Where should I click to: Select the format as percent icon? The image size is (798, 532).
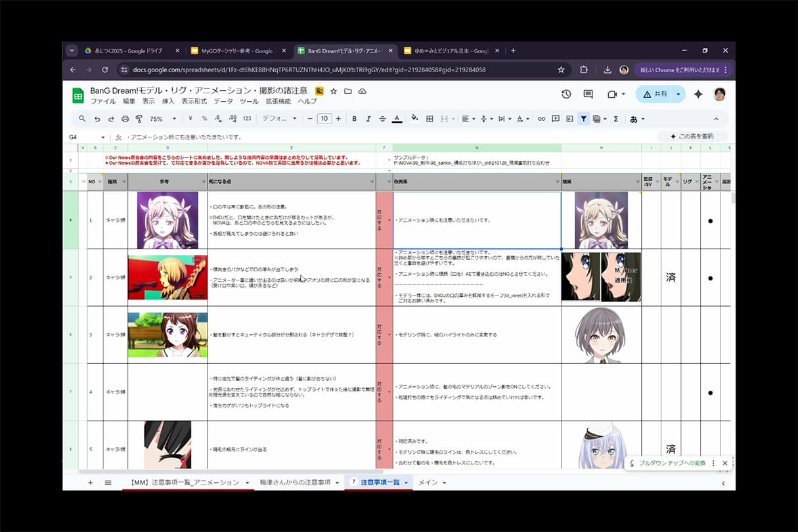[204, 119]
